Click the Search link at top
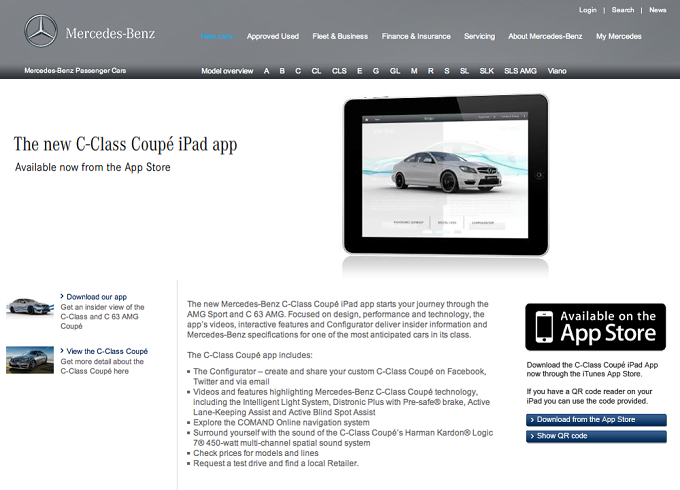This screenshot has height=490, width=680. click(x=623, y=10)
